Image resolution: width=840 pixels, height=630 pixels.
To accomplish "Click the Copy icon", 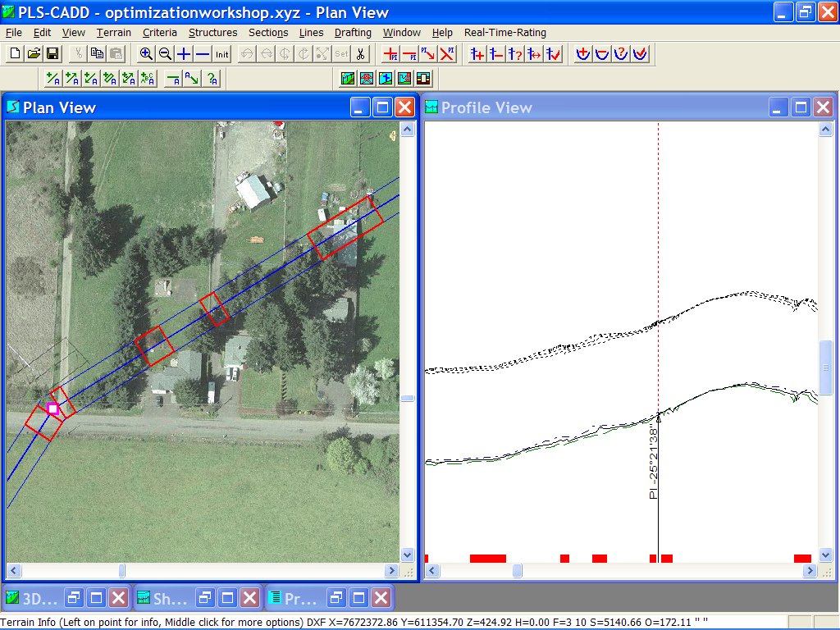I will [x=96, y=52].
